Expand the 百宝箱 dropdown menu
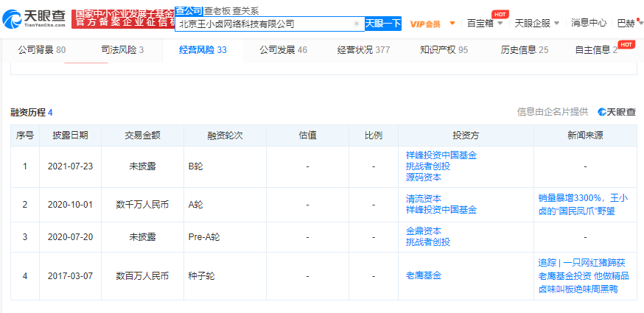 (485, 24)
